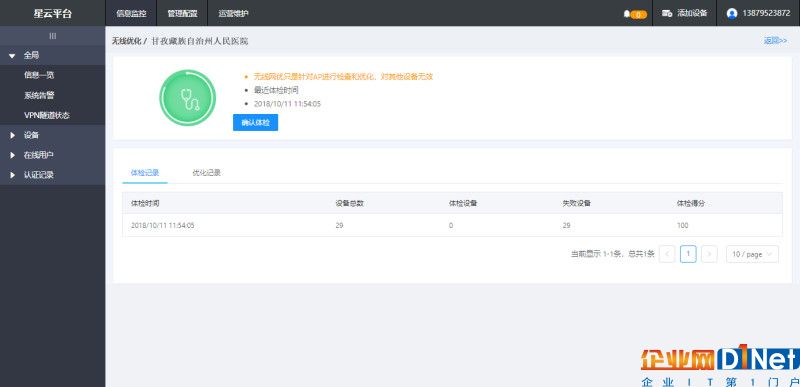Open the 运营维护 top menu
This screenshot has width=800, height=387.
coord(233,13)
